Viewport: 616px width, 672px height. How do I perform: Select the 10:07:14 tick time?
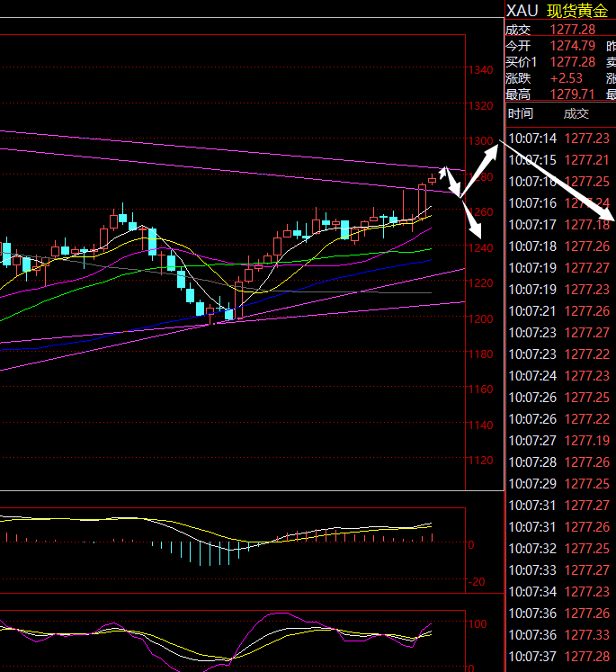pyautogui.click(x=532, y=139)
